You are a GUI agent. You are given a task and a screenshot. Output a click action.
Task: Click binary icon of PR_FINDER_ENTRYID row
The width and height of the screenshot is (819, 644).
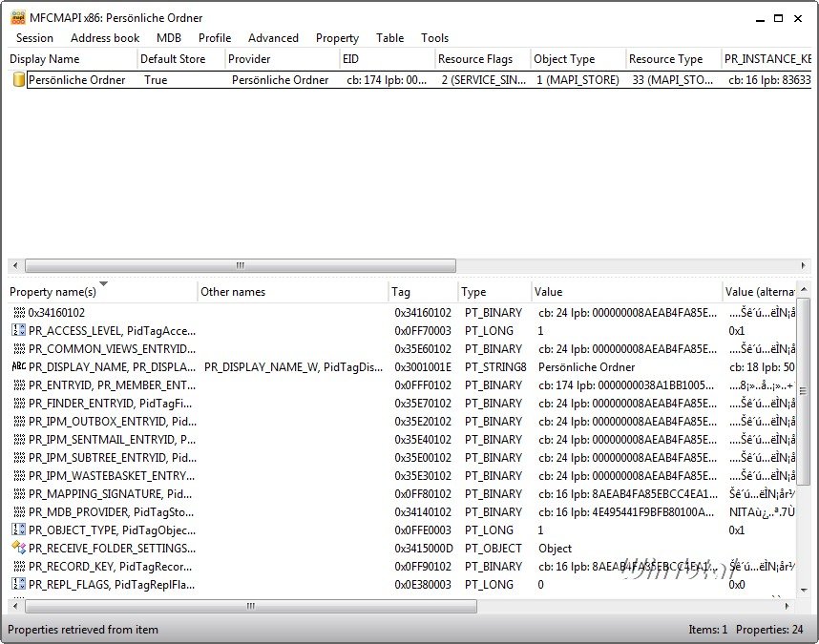click(x=19, y=403)
